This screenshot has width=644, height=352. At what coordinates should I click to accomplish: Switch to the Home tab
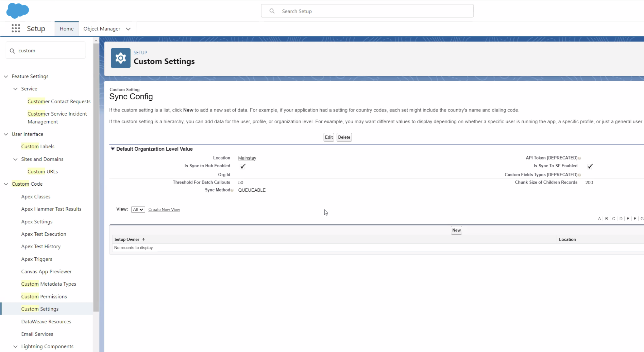(66, 29)
